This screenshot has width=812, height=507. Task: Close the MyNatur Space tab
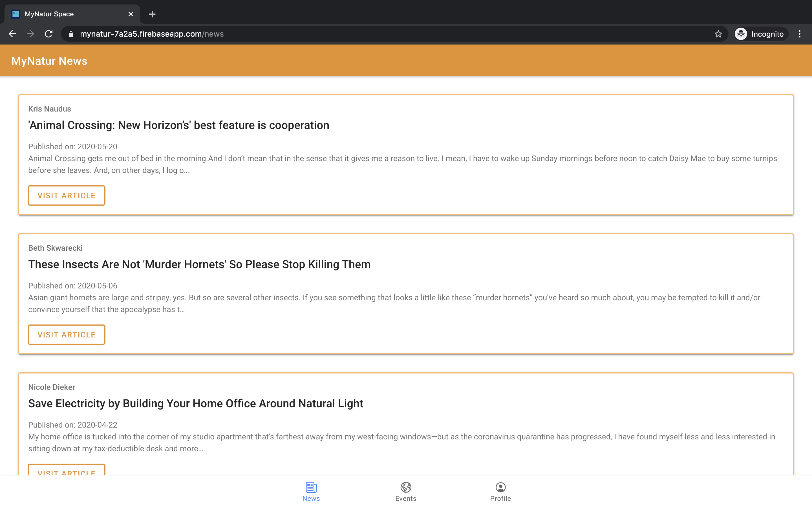click(131, 14)
